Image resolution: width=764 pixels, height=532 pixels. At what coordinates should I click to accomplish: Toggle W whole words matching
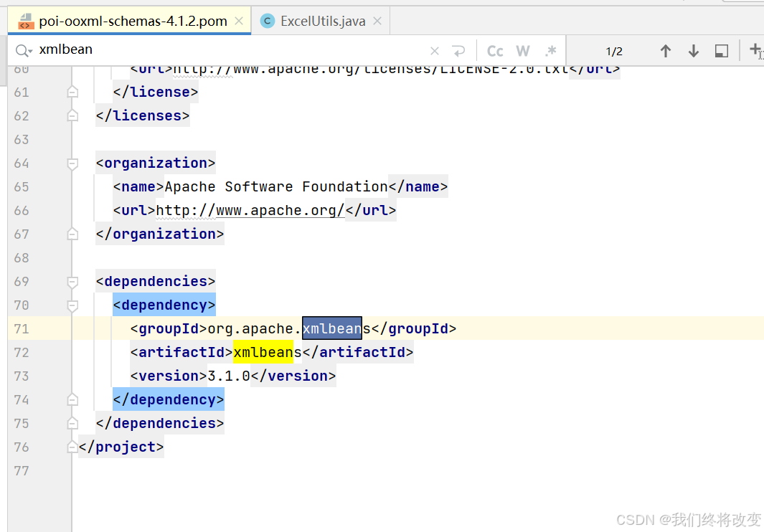point(523,50)
